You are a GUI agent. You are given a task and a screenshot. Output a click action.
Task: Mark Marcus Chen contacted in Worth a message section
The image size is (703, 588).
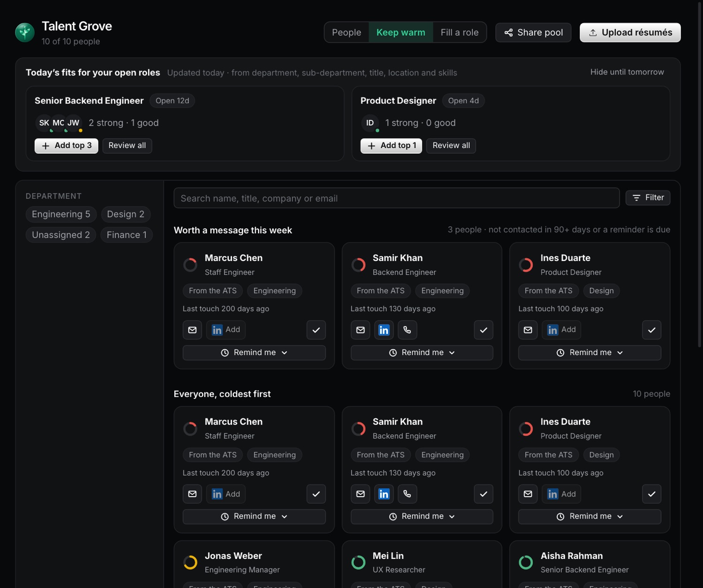click(316, 330)
